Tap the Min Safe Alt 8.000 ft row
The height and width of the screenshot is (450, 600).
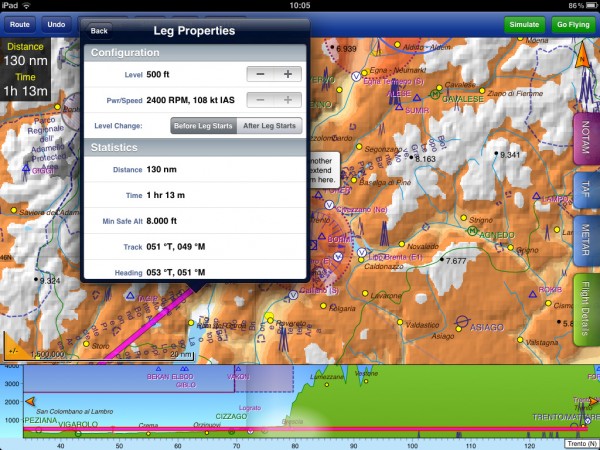[x=195, y=221]
